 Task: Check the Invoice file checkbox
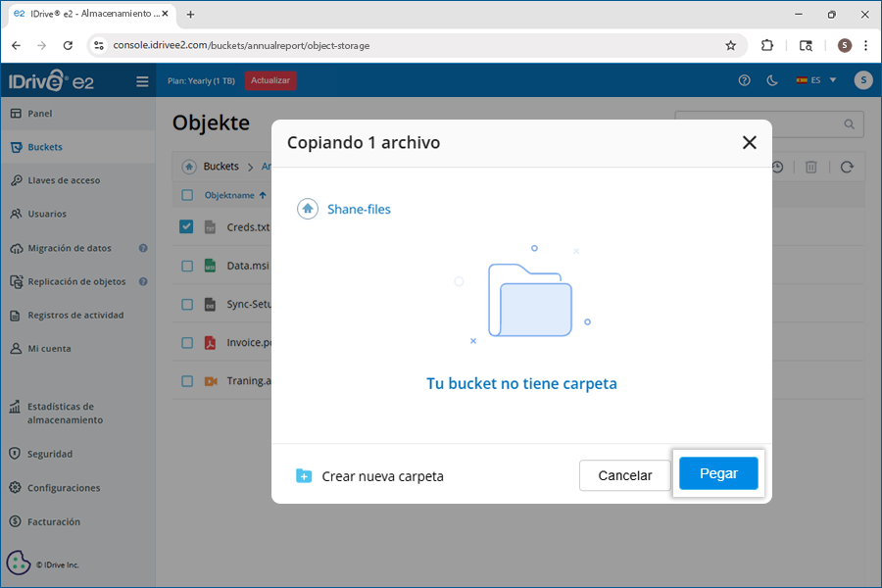187,343
